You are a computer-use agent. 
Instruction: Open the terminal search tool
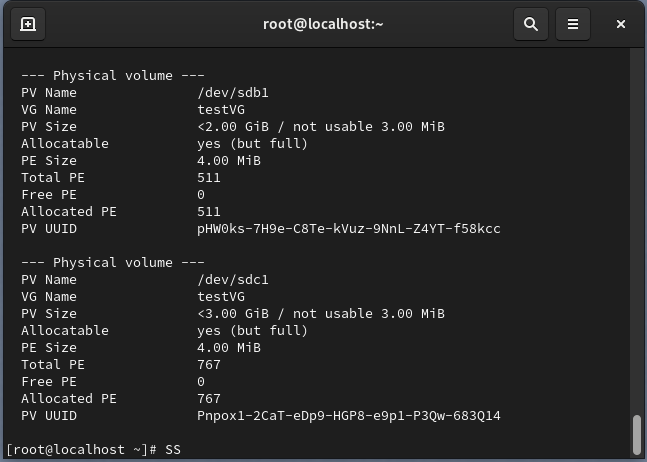531,24
